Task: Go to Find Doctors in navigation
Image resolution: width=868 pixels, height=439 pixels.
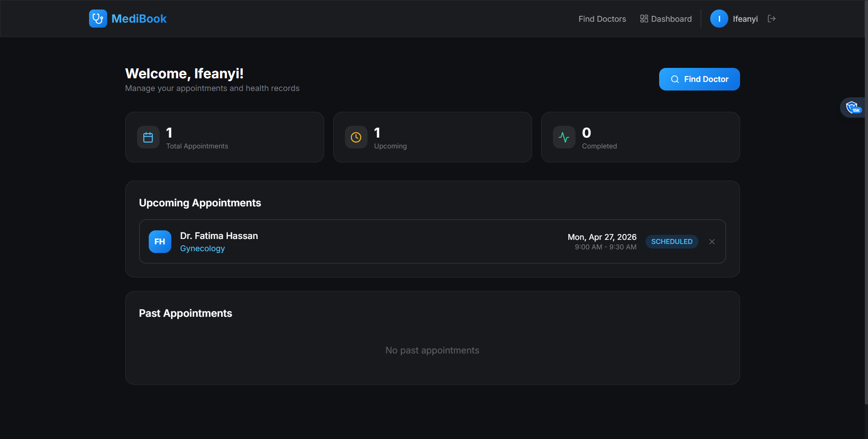Action: (x=602, y=19)
